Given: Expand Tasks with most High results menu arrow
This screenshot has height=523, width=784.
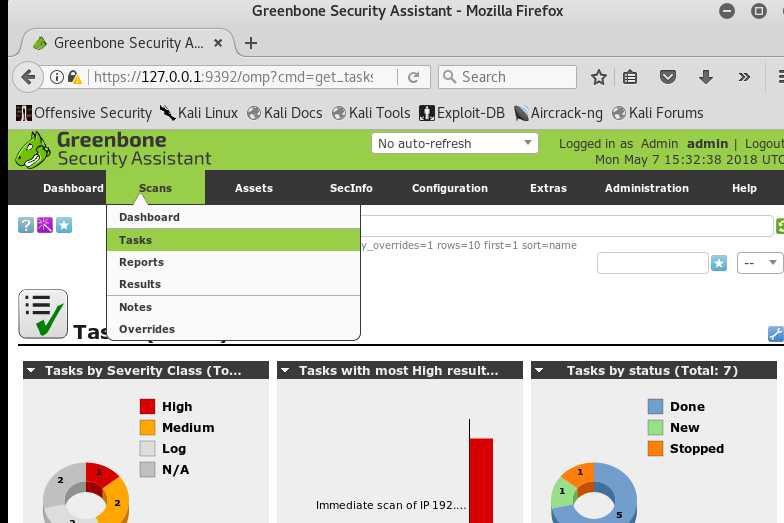Looking at the screenshot, I should (x=286, y=370).
